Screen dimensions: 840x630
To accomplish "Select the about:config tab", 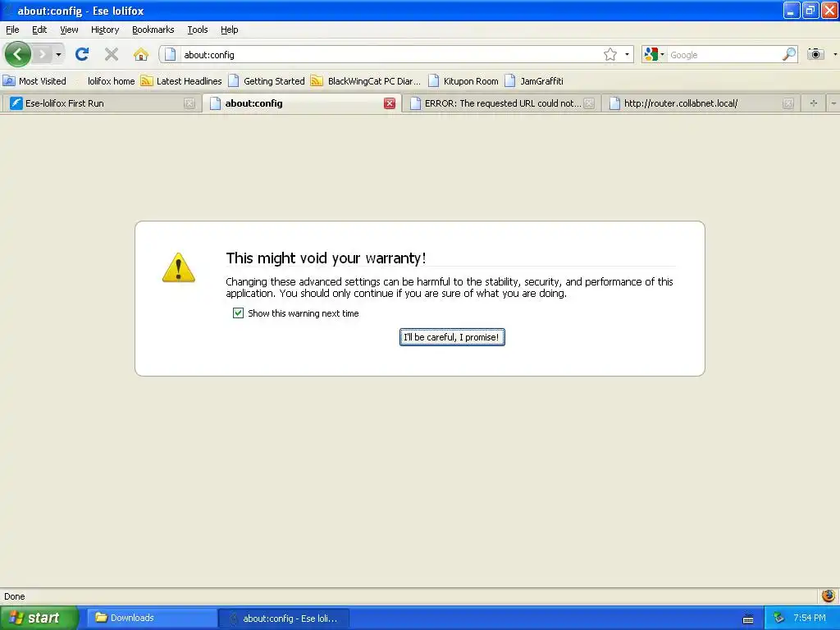I will [x=302, y=103].
